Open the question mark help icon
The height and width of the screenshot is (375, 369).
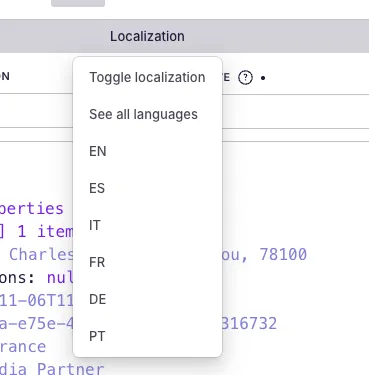coord(245,78)
